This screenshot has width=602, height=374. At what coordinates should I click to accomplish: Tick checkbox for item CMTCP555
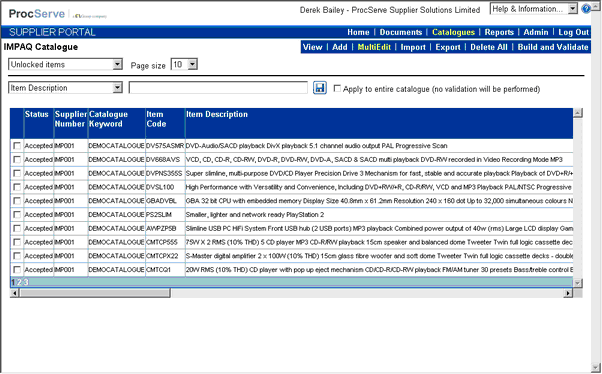[x=17, y=242]
